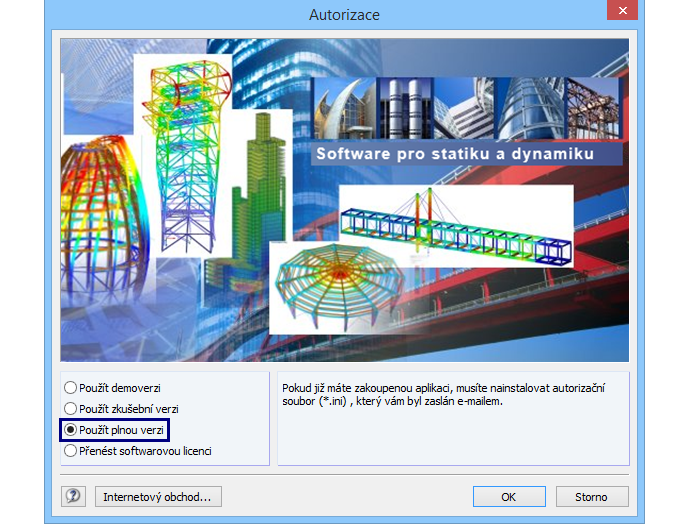The height and width of the screenshot is (524, 699).
Task: Close the Autorizace dialog
Action: [x=622, y=10]
